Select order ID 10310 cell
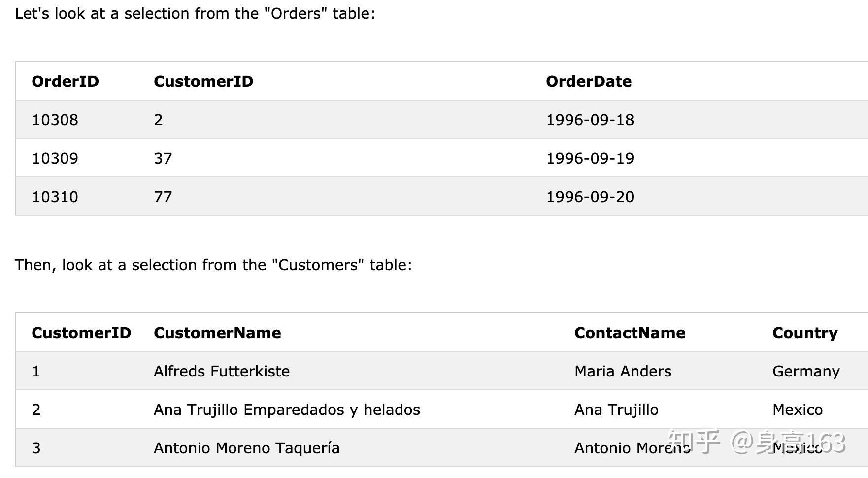The width and height of the screenshot is (868, 478). 55,197
